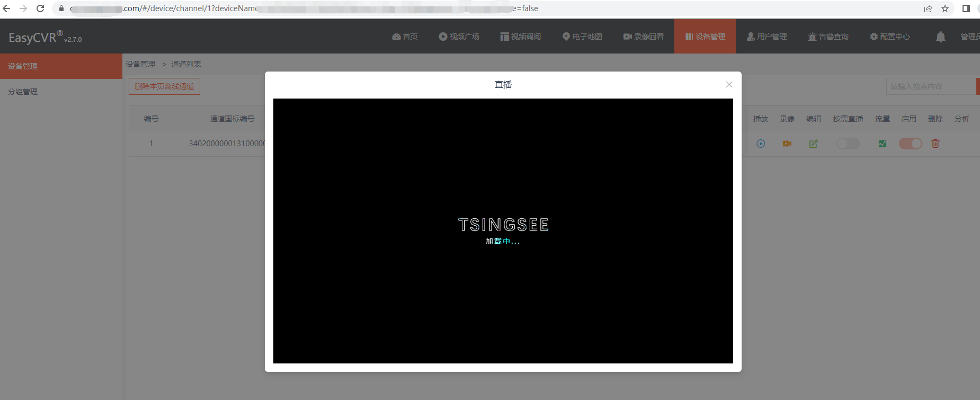This screenshot has width=980, height=400.
Task: Click the 录像 column header
Action: click(787, 119)
